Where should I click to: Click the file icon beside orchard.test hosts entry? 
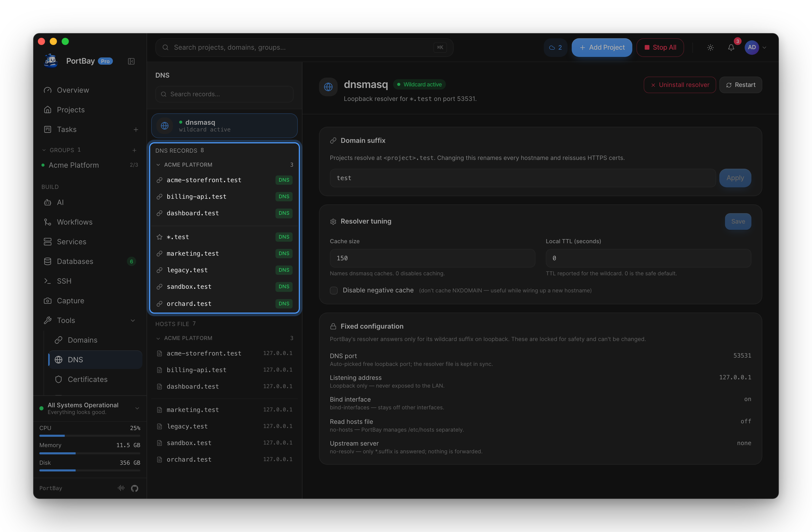(159, 460)
